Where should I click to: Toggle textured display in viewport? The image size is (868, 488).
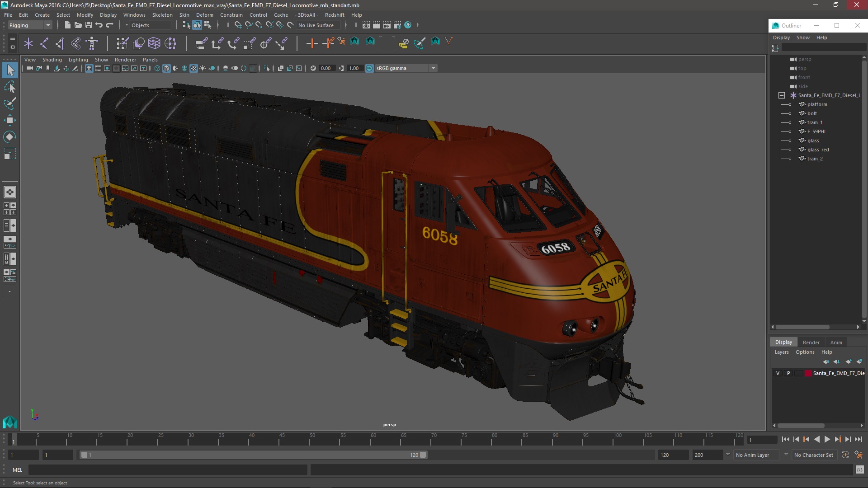point(193,68)
